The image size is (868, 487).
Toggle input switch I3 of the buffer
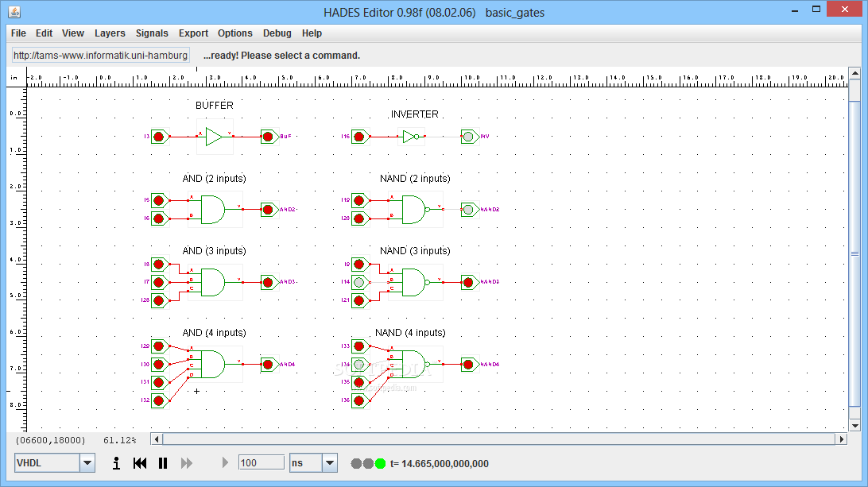[x=160, y=136]
